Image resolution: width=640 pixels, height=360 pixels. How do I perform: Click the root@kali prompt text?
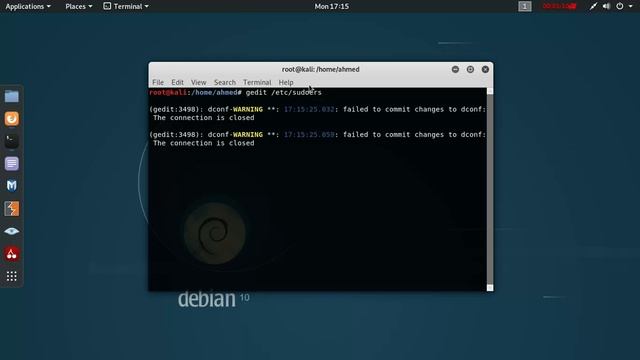[x=168, y=93]
